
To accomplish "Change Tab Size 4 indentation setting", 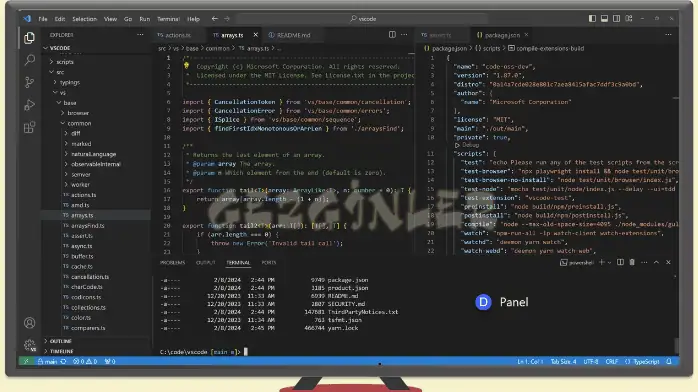I will point(563,361).
